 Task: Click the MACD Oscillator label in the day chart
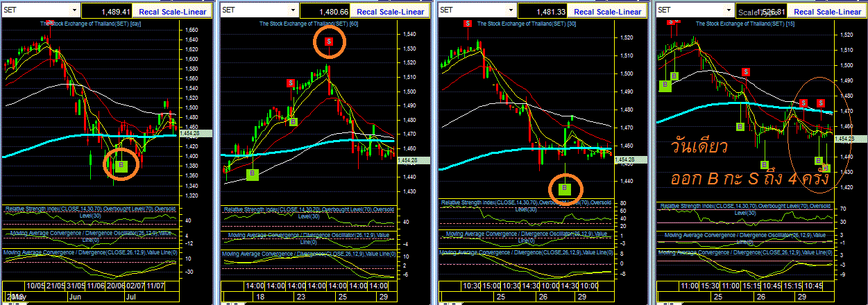pos(90,236)
